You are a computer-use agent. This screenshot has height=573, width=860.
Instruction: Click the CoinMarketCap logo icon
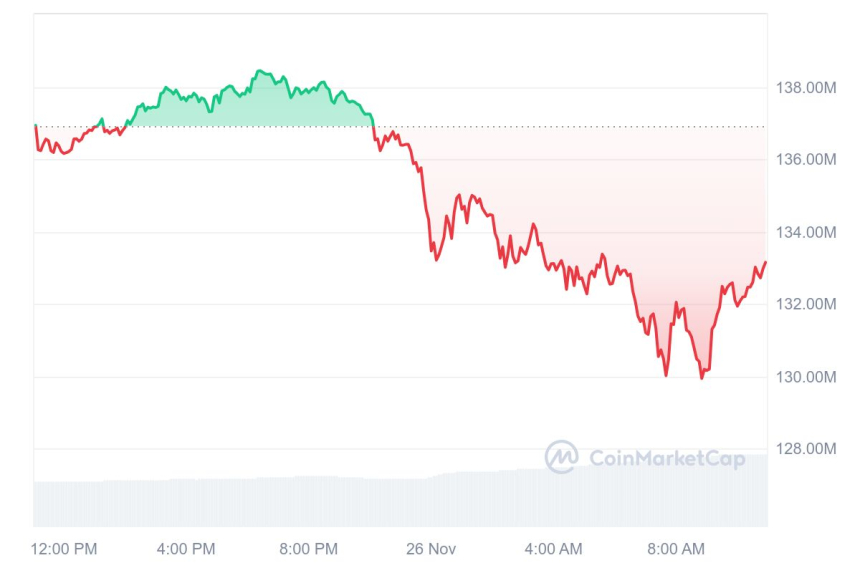tap(561, 457)
